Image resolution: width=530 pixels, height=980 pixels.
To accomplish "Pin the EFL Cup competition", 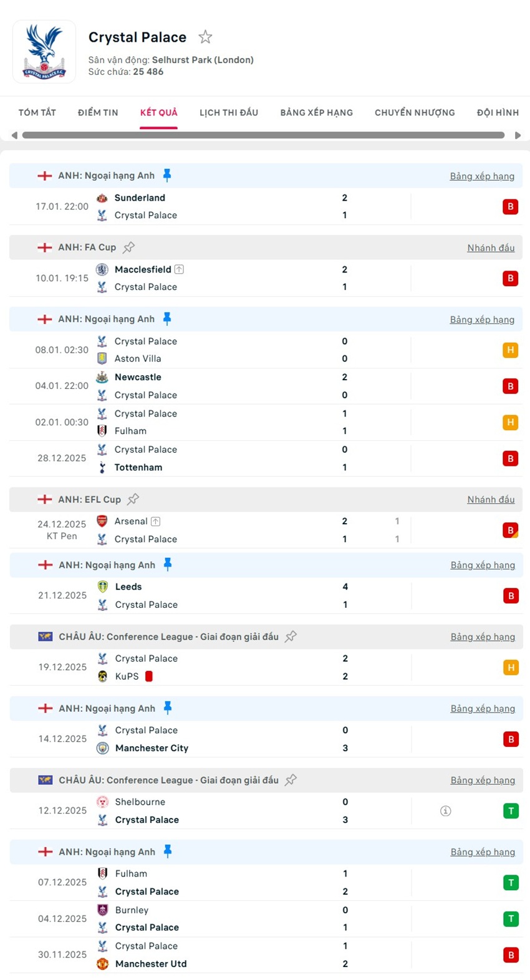I will (x=133, y=499).
